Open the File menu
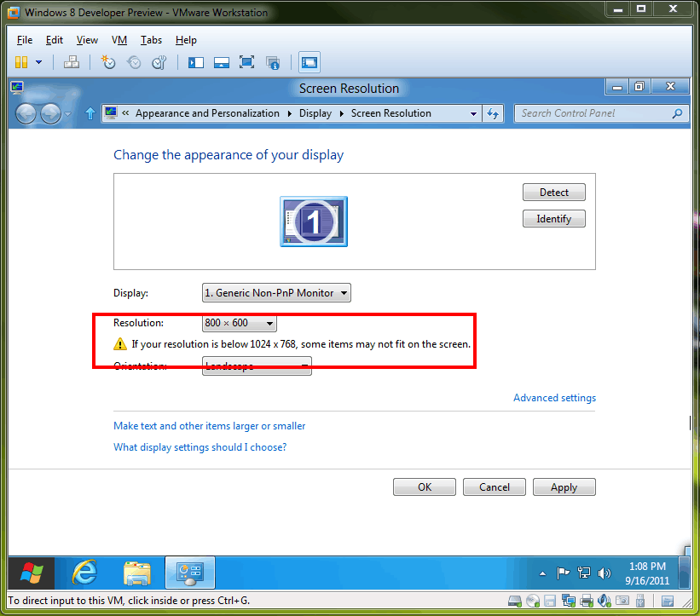Image resolution: width=700 pixels, height=616 pixels. (25, 40)
